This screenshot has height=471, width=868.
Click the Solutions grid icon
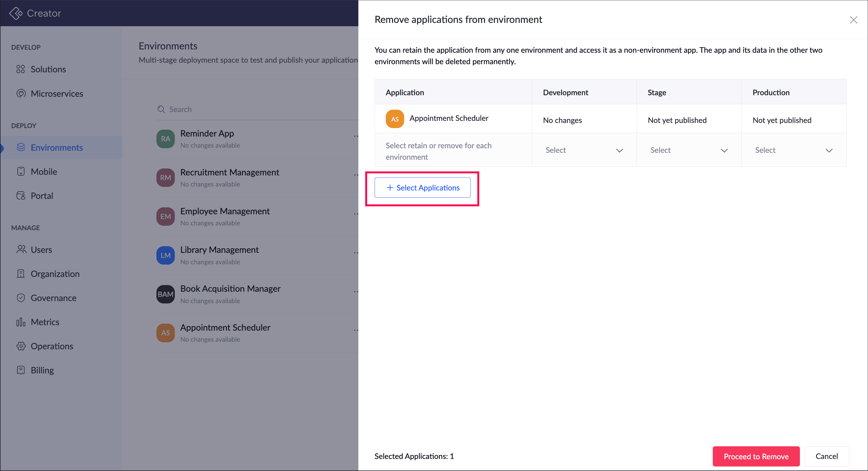(x=20, y=69)
